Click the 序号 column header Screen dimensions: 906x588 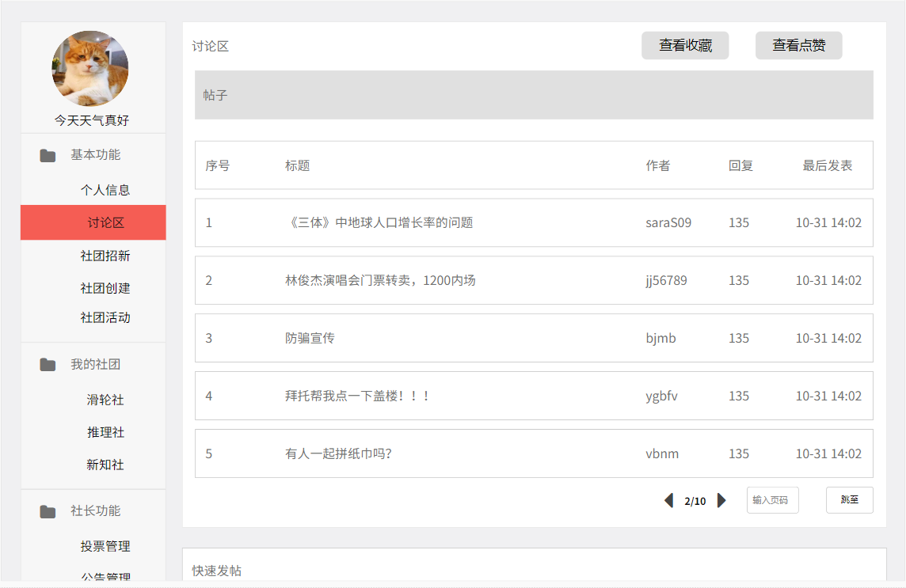coord(218,165)
